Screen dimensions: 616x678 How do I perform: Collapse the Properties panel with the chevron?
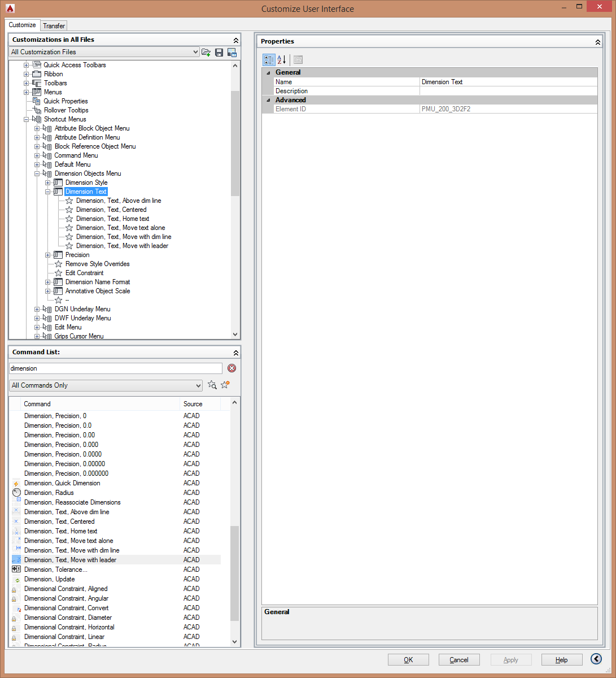pyautogui.click(x=598, y=42)
